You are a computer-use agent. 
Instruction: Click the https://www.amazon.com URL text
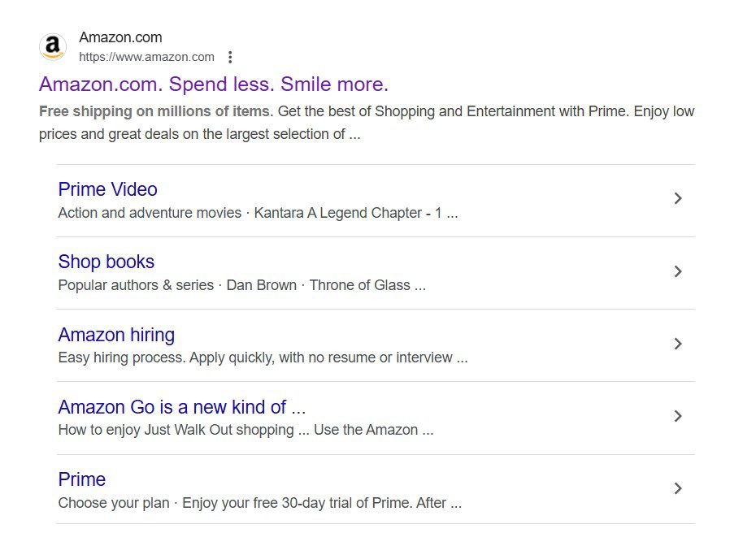point(146,57)
